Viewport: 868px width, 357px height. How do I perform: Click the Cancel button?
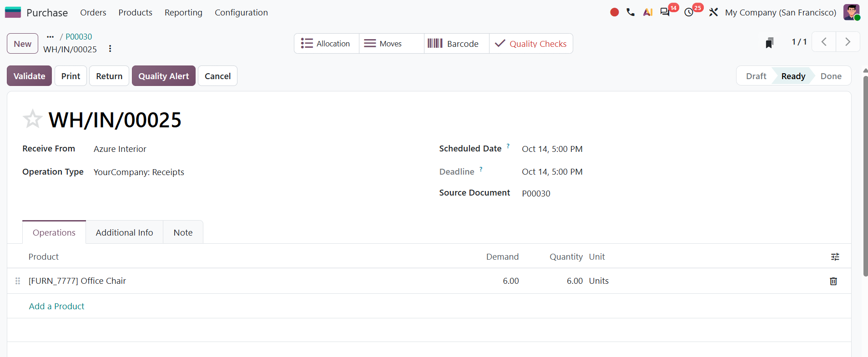point(217,76)
